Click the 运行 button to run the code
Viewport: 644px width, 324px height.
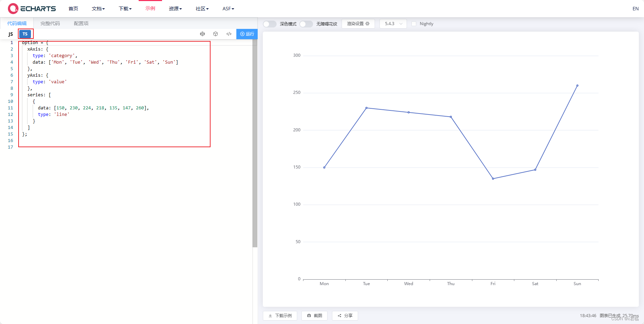click(x=247, y=34)
